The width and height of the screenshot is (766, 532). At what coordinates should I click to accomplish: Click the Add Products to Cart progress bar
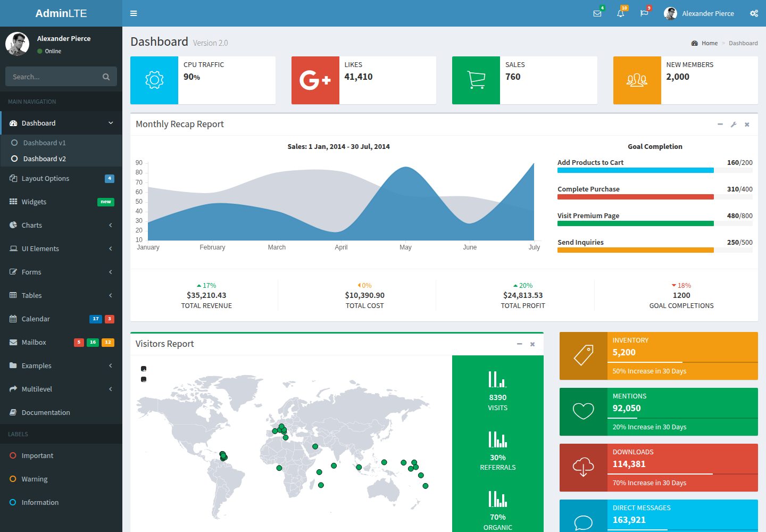pyautogui.click(x=655, y=170)
